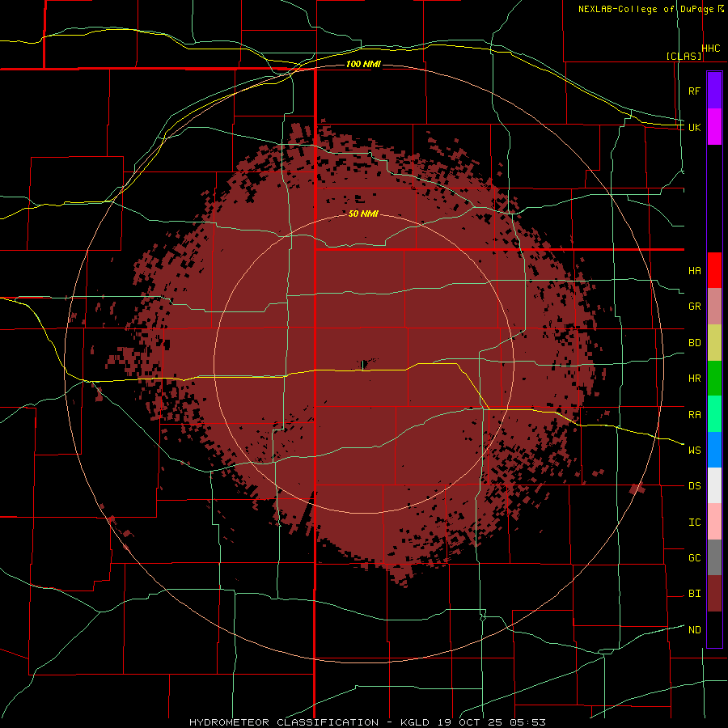Click the green HR legend swatch
Image resolution: width=728 pixels, height=728 pixels.
coord(714,378)
